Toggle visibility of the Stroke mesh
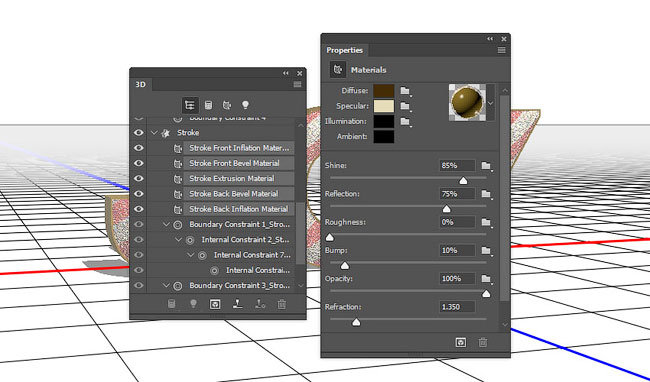This screenshot has width=650, height=382. pyautogui.click(x=138, y=133)
